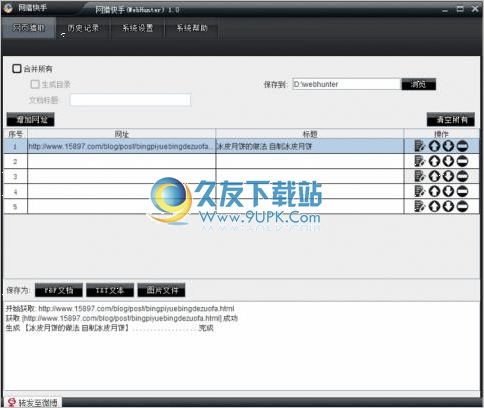484x408 pixels.
Task: Select the 15897.com URL cell in row 1
Action: coord(121,146)
